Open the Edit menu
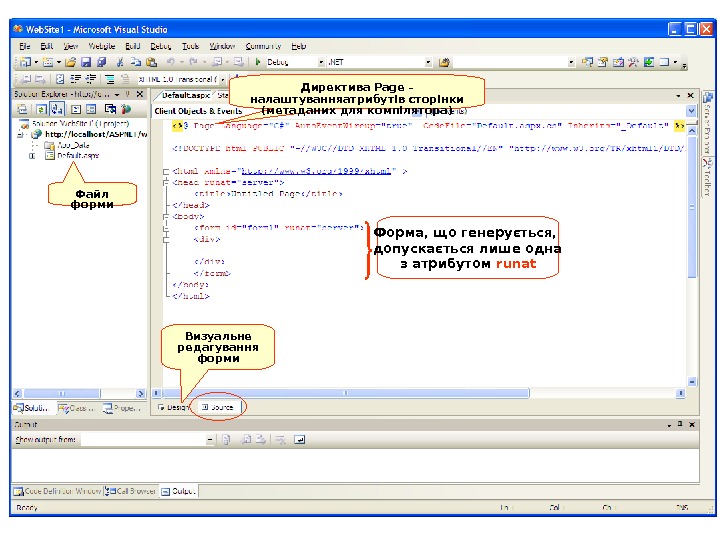720x540 pixels. (x=46, y=46)
